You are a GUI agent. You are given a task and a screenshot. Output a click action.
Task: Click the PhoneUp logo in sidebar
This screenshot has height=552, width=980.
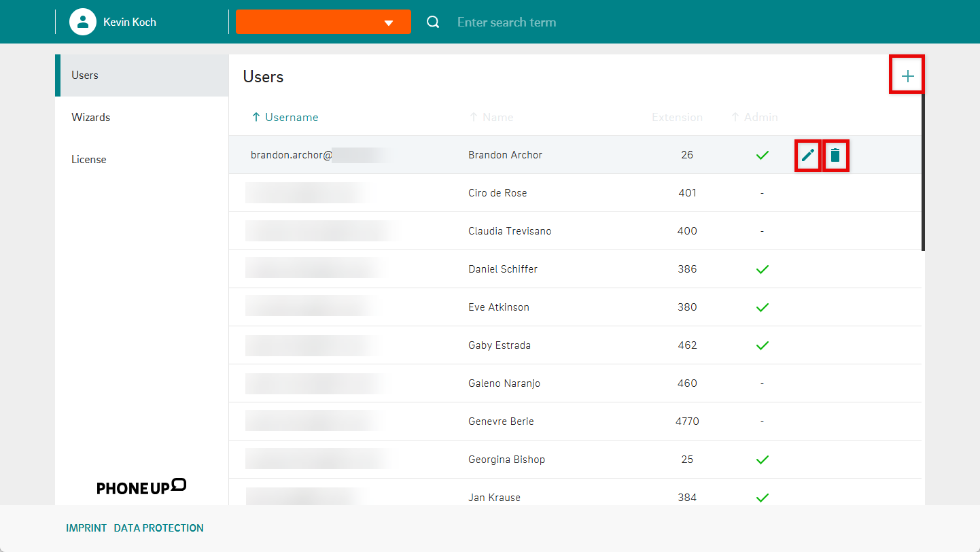(141, 487)
